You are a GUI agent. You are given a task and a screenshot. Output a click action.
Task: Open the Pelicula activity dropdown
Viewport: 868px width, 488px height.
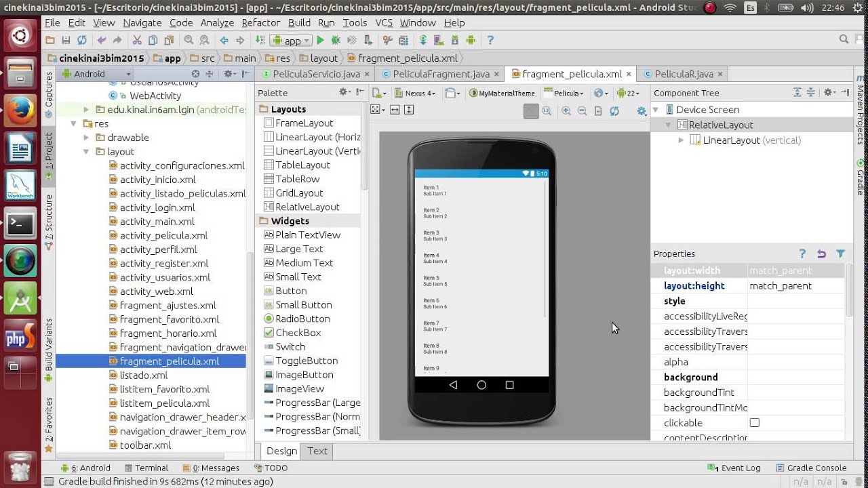coord(564,93)
